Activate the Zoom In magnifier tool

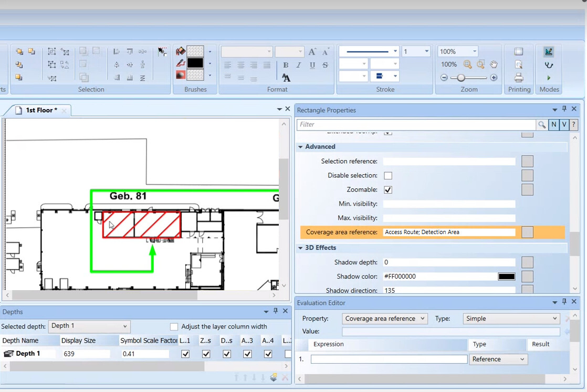[467, 65]
